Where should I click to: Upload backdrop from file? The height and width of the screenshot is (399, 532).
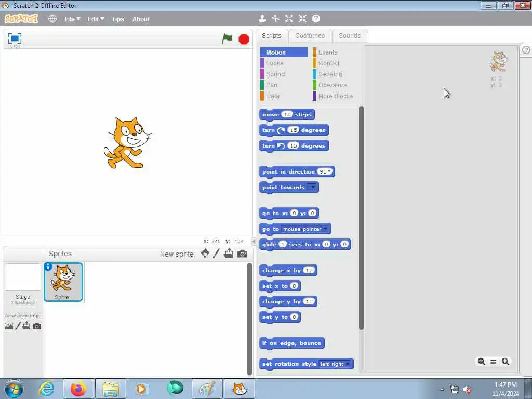(x=26, y=326)
